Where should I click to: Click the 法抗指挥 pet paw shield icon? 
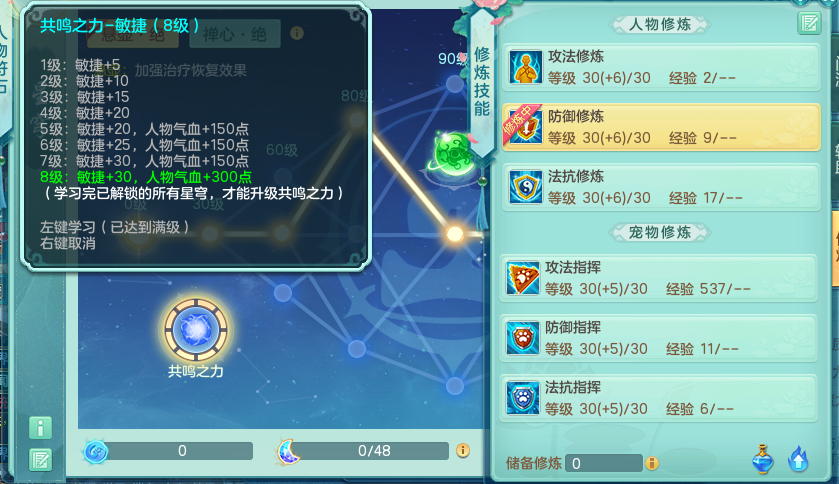click(x=522, y=398)
